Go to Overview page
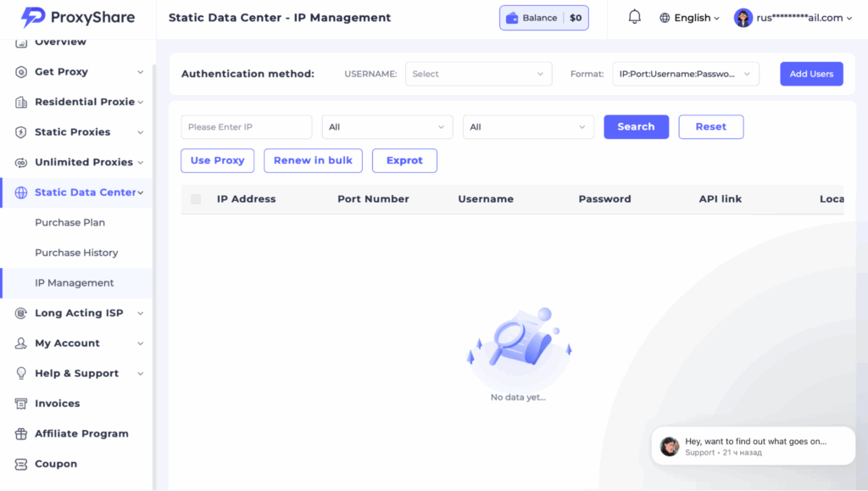Screen dimensions: 868x491 point(60,42)
